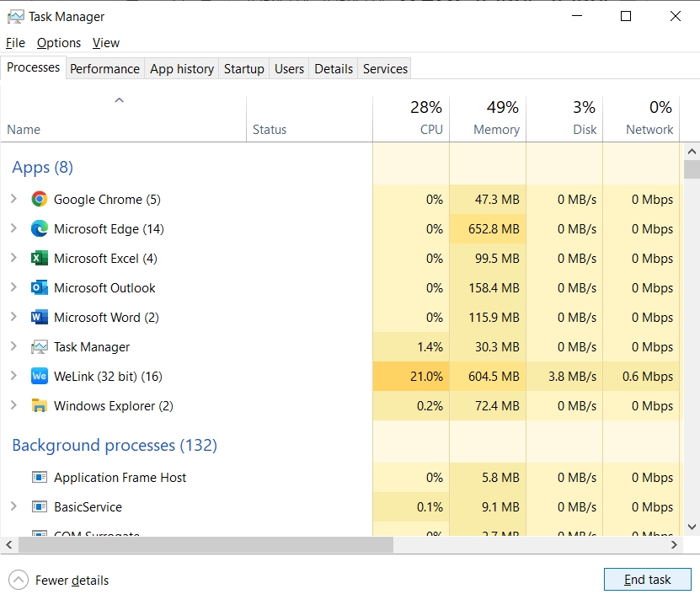Click the vertical scrollbar down arrow
The width and height of the screenshot is (700, 605).
coord(692,527)
